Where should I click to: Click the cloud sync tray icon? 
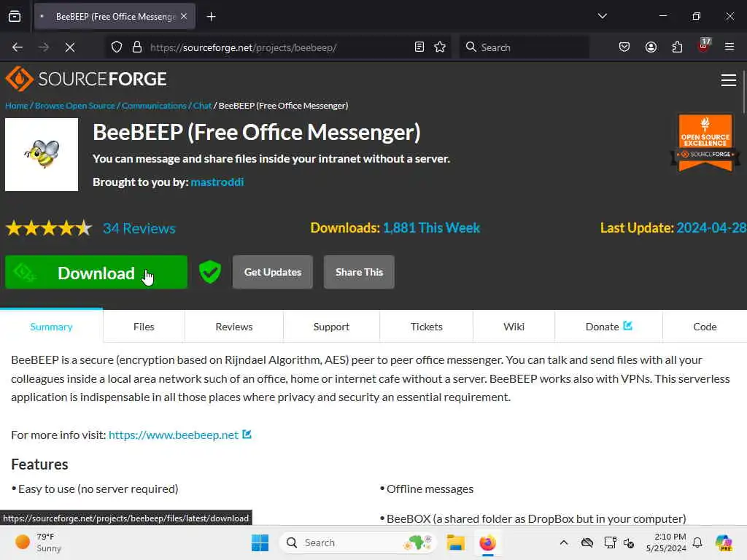tap(587, 542)
